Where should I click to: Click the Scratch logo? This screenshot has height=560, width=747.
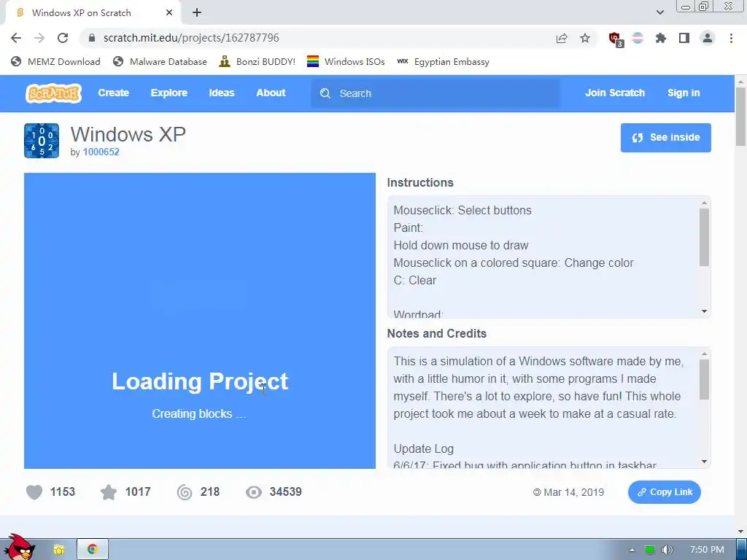[53, 93]
